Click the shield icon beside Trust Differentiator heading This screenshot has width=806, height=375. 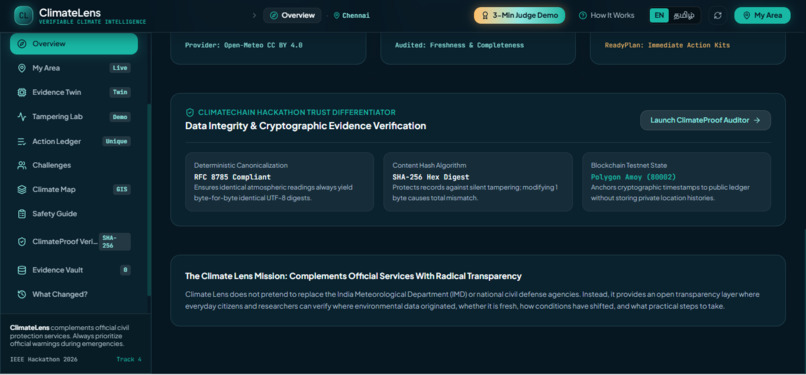(190, 112)
